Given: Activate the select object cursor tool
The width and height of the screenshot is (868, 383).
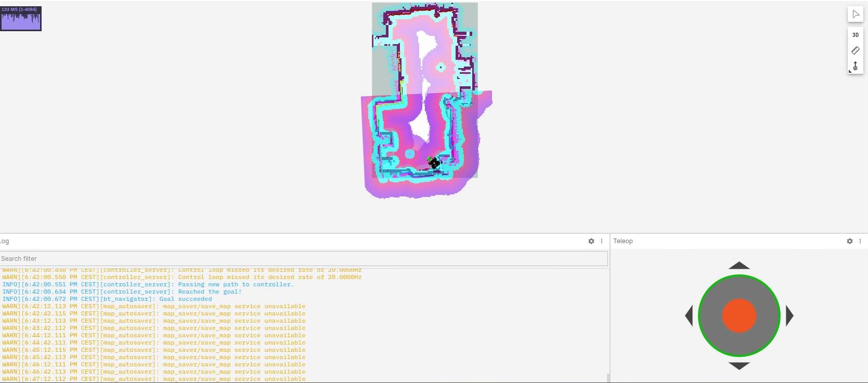Looking at the screenshot, I should (x=855, y=14).
